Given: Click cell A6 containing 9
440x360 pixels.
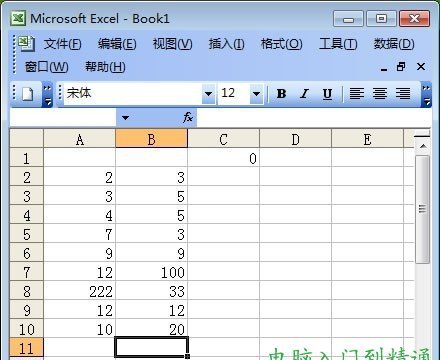Looking at the screenshot, I should tap(80, 253).
